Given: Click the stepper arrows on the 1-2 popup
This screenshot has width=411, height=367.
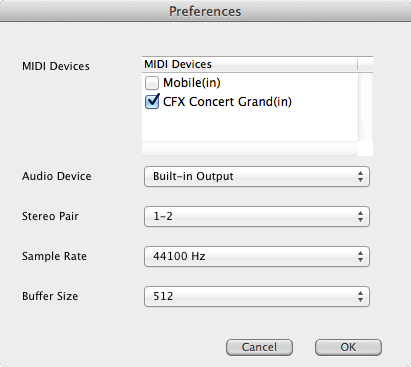Looking at the screenshot, I should coord(360,216).
